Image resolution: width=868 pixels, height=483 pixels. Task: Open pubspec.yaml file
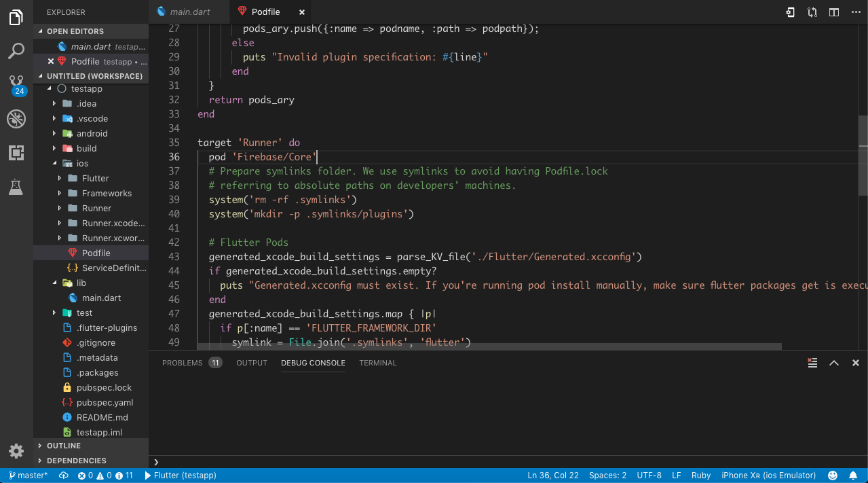(x=91, y=403)
